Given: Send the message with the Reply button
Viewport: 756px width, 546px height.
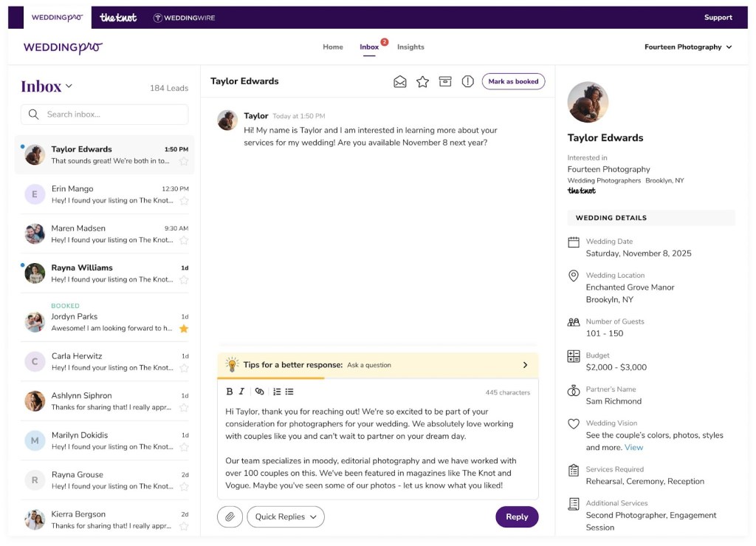Looking at the screenshot, I should click(x=517, y=516).
